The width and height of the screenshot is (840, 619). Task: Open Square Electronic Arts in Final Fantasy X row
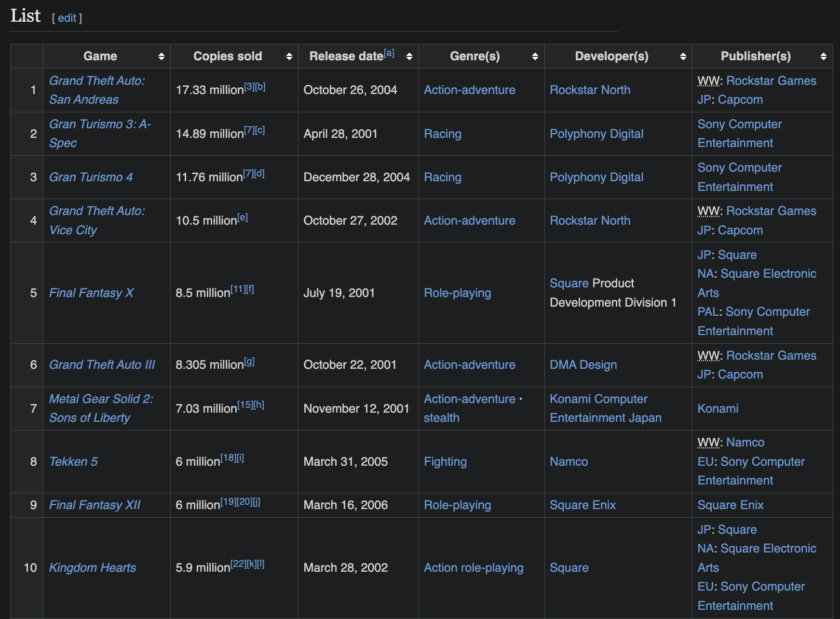(757, 283)
